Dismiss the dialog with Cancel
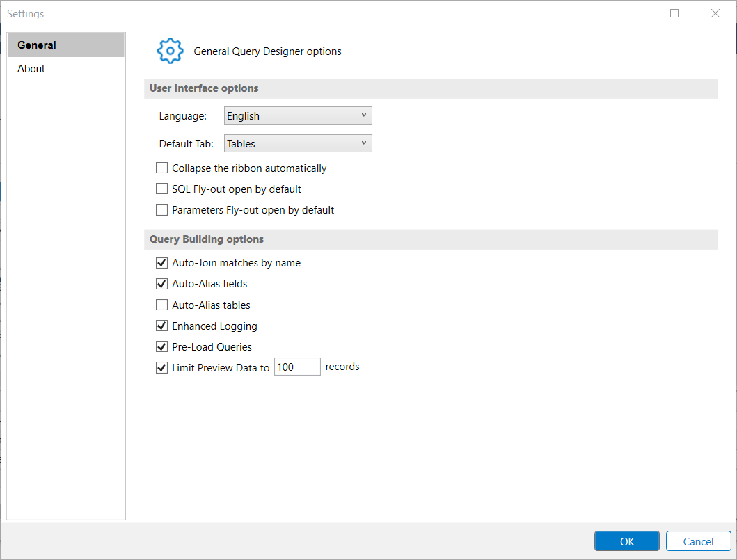Image resolution: width=737 pixels, height=560 pixels. pyautogui.click(x=698, y=541)
